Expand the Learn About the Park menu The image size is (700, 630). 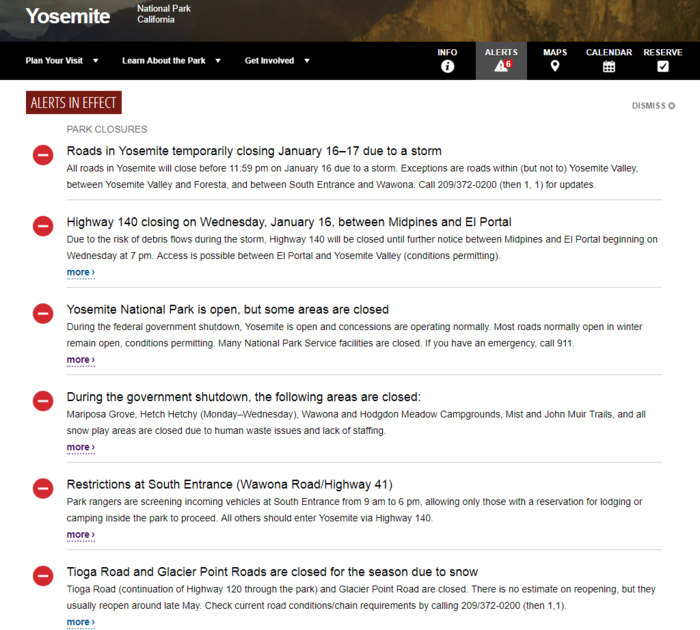pos(170,60)
